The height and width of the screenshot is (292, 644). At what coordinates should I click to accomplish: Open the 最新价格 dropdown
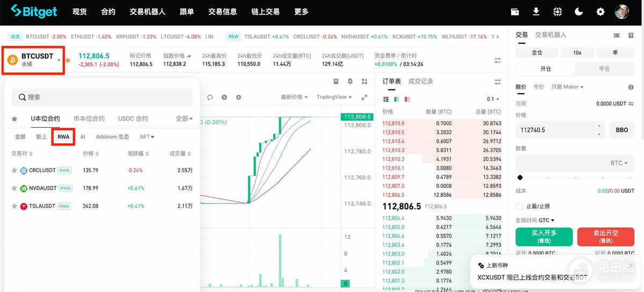pyautogui.click(x=294, y=97)
